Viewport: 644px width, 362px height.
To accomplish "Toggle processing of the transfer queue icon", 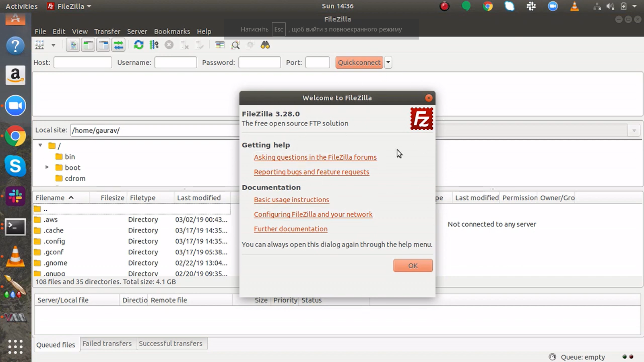I will click(154, 45).
